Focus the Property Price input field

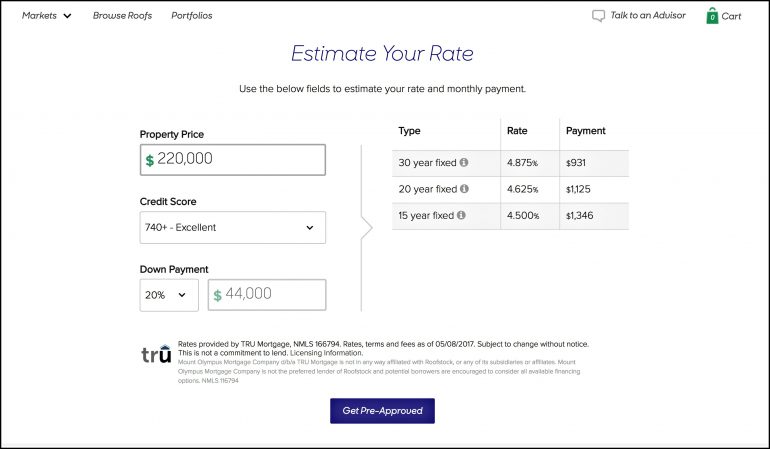tap(233, 160)
